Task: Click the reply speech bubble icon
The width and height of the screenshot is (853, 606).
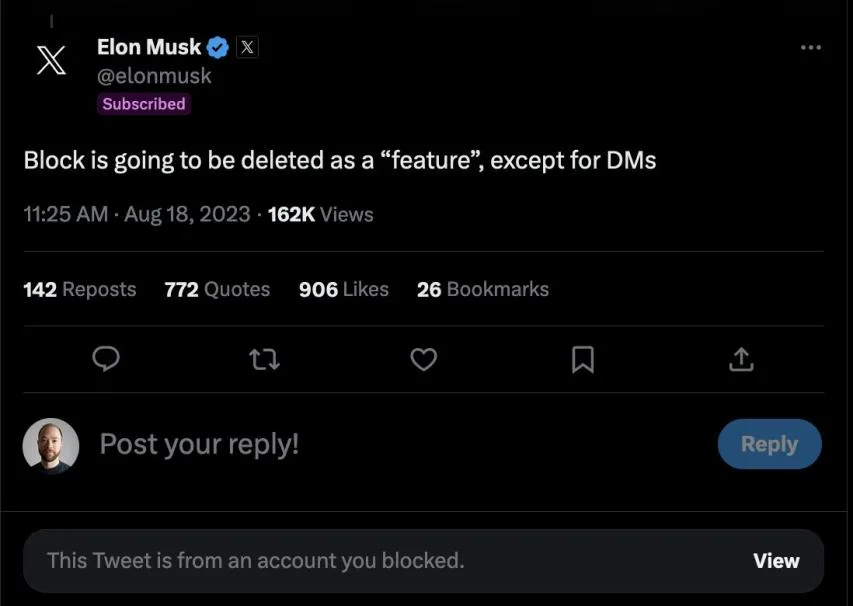Action: [106, 359]
